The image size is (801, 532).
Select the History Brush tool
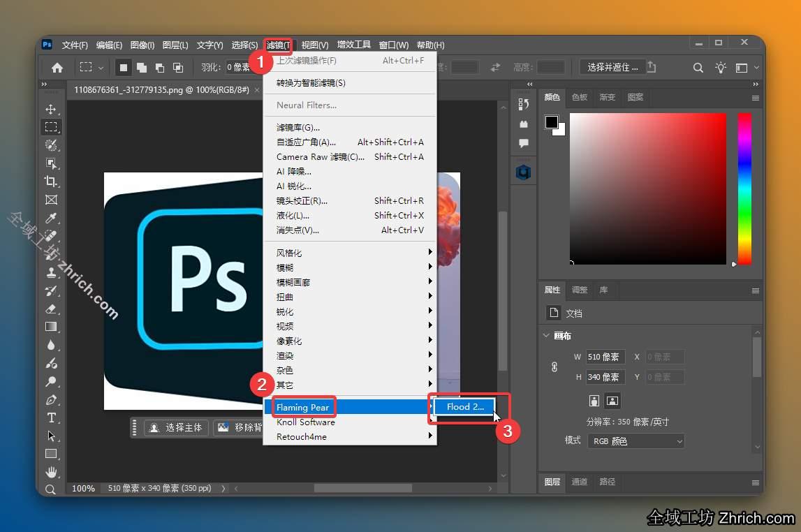coord(50,291)
